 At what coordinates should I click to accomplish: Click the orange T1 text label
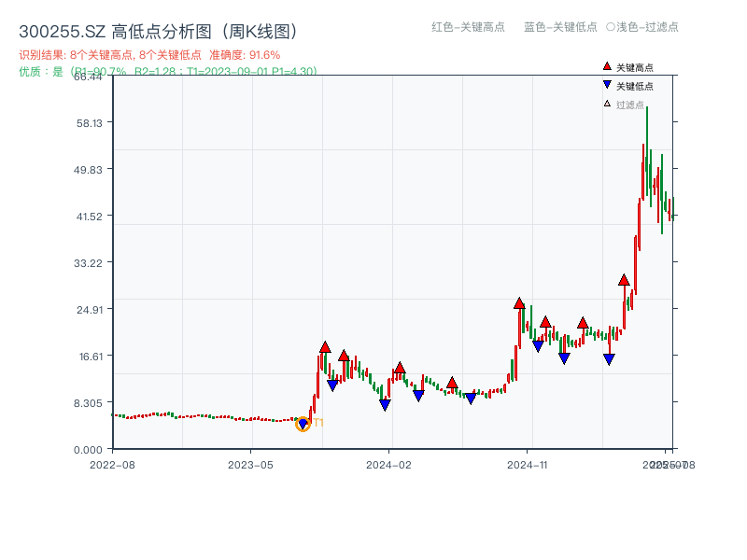click(318, 423)
